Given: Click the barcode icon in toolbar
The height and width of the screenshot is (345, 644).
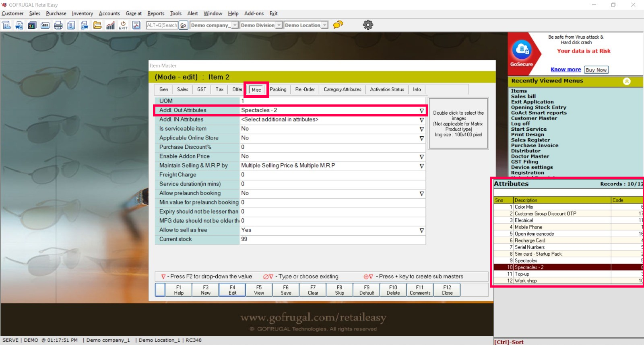Looking at the screenshot, I should [45, 25].
